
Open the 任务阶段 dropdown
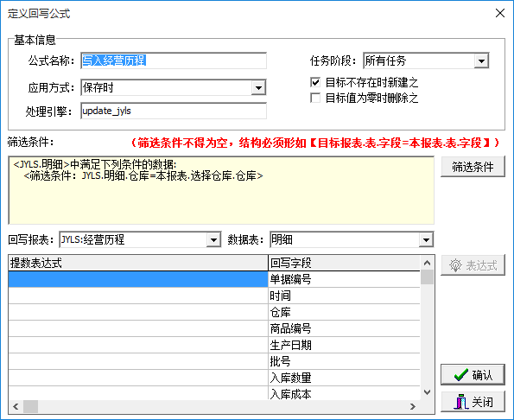481,61
